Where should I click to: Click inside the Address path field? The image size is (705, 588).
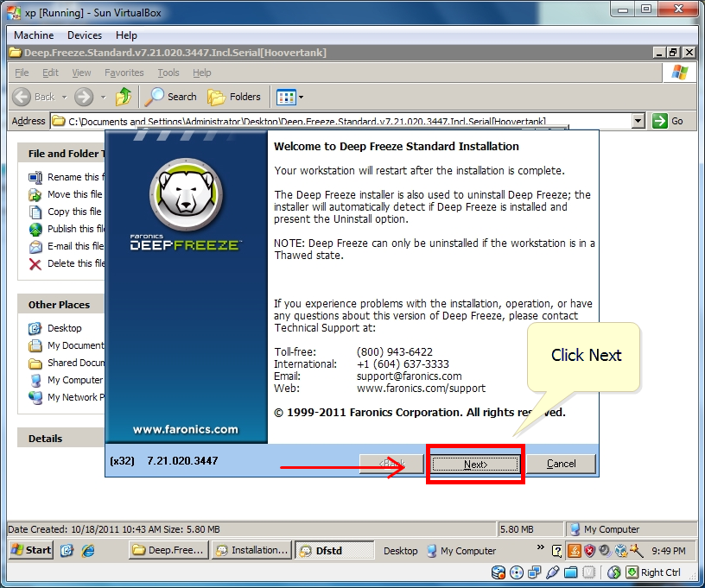coord(342,121)
